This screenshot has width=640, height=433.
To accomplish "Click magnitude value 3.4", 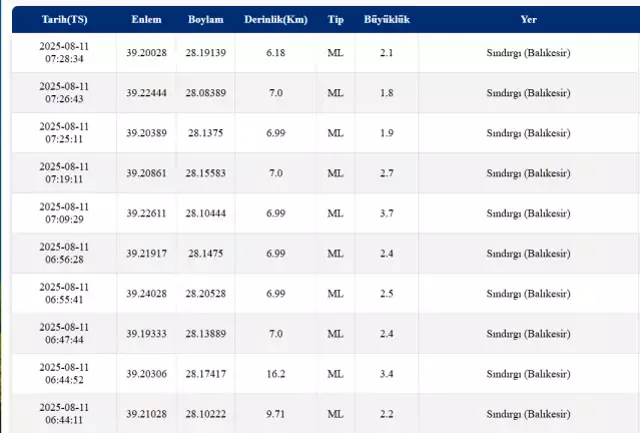I will tap(387, 374).
